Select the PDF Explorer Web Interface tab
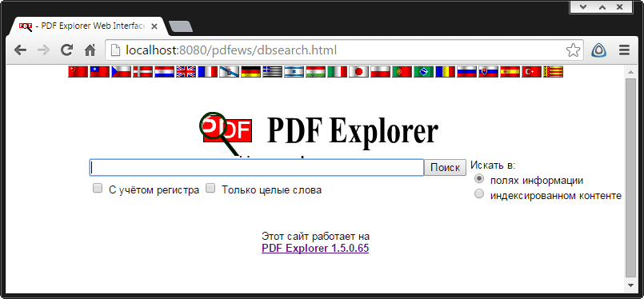The height and width of the screenshot is (299, 644). (88, 26)
